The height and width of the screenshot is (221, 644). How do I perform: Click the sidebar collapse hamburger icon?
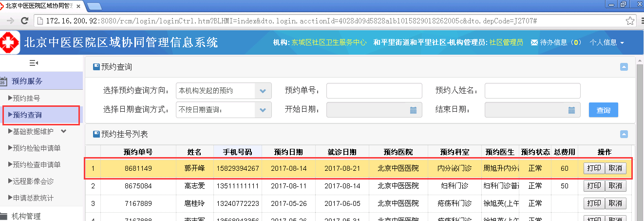(34, 63)
